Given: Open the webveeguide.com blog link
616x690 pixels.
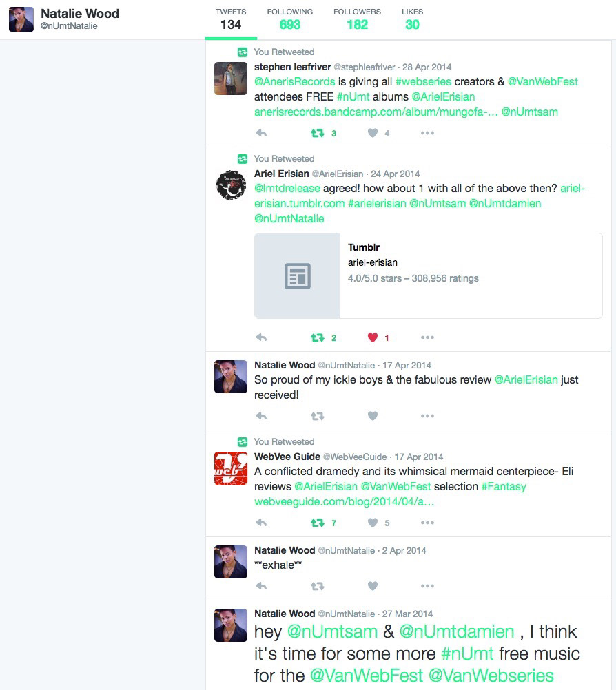Looking at the screenshot, I should tap(345, 501).
